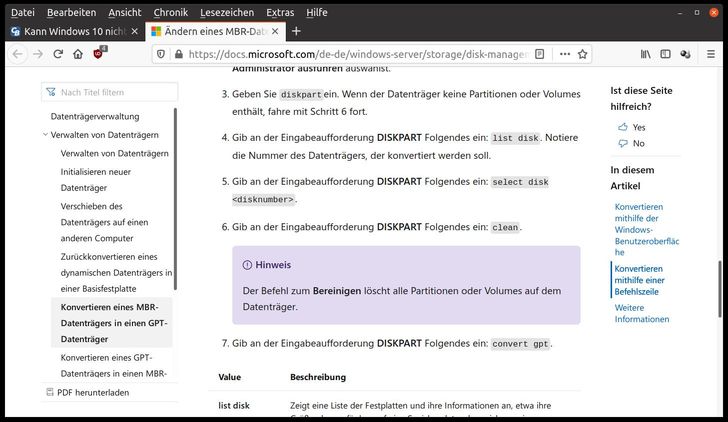Open the Bearbeiten menu
The width and height of the screenshot is (728, 422).
pyautogui.click(x=72, y=13)
